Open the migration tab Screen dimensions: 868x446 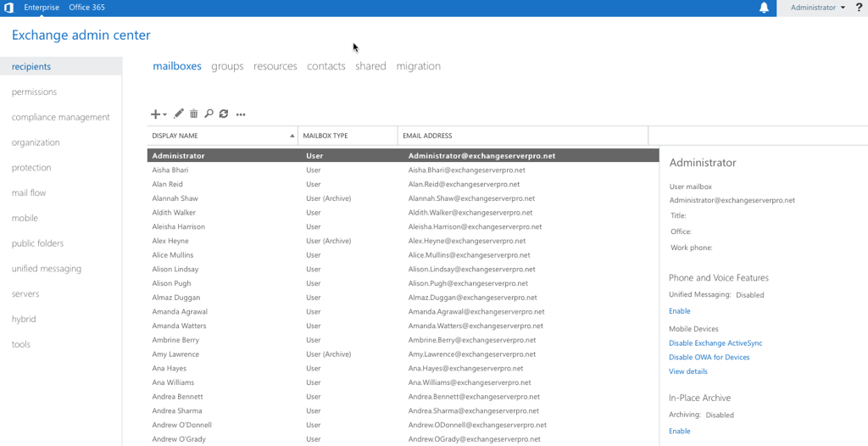click(419, 66)
